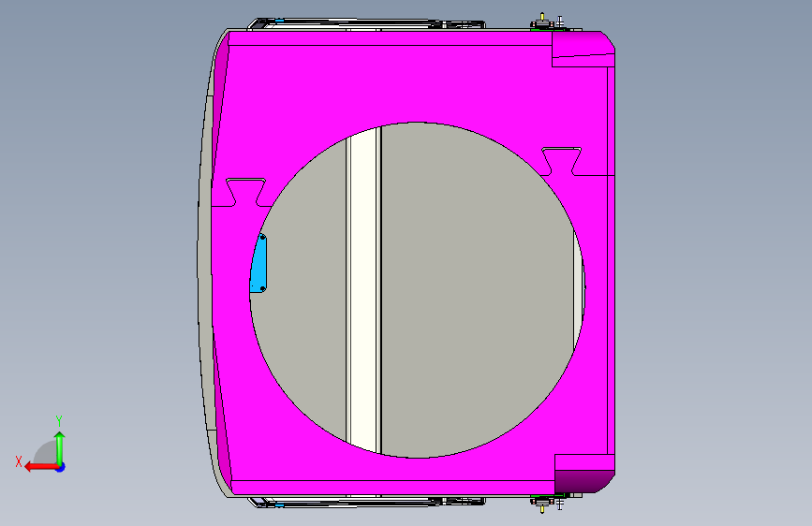The image size is (812, 526).
Task: Click the 'X' axis label
Action: [x=19, y=461]
